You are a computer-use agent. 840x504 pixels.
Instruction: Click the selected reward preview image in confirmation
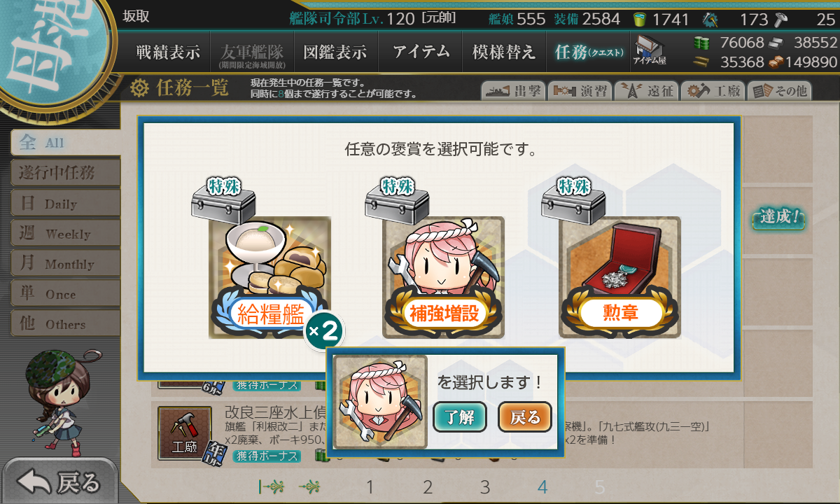[x=380, y=402]
